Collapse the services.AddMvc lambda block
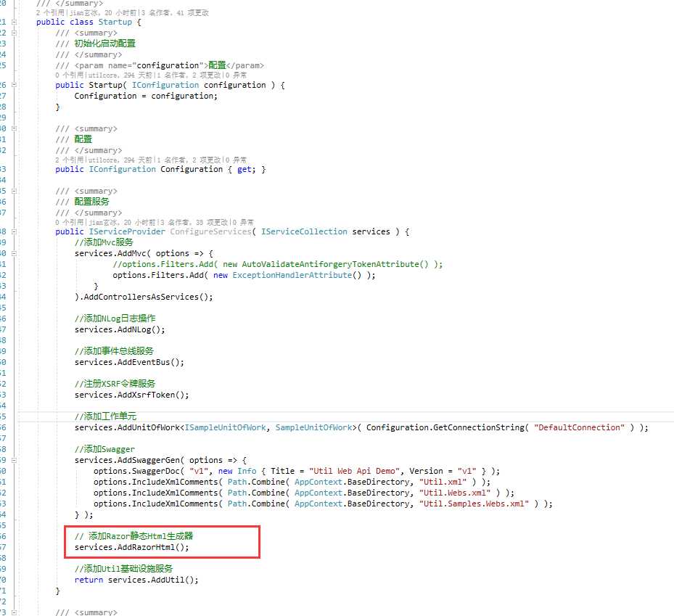Viewport: 674px width, 616px height. (x=14, y=254)
